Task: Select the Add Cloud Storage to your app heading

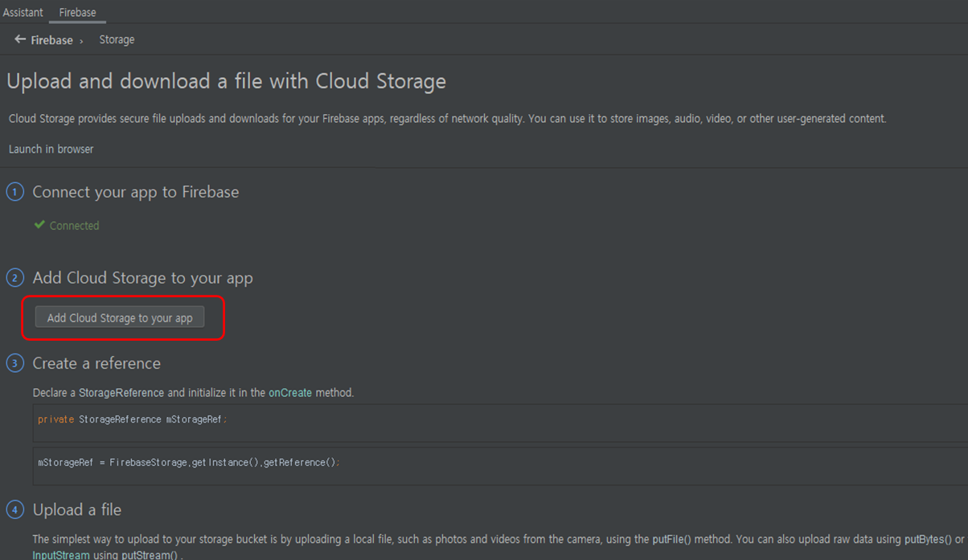Action: click(x=143, y=278)
